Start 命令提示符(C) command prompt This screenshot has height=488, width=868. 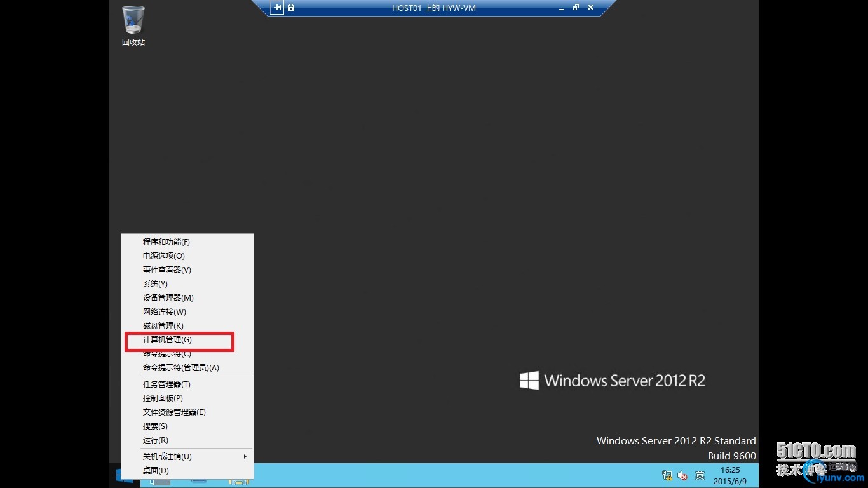click(x=187, y=354)
